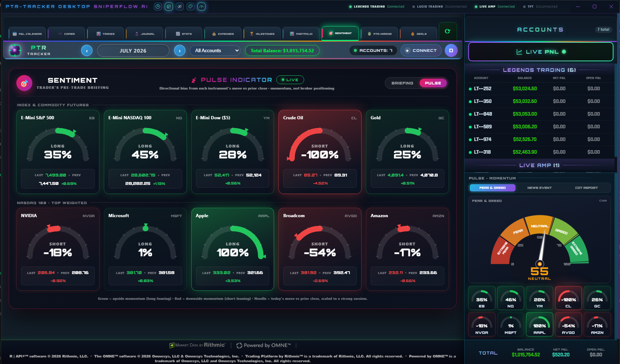This screenshot has width=620, height=364.
Task: Select the Broadcom gauge card
Action: (x=320, y=249)
